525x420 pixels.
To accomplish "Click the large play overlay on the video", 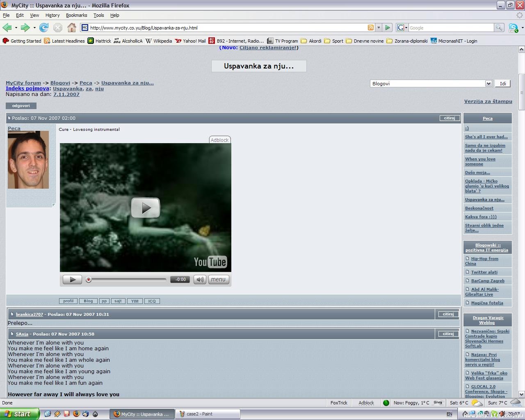I will point(146,208).
